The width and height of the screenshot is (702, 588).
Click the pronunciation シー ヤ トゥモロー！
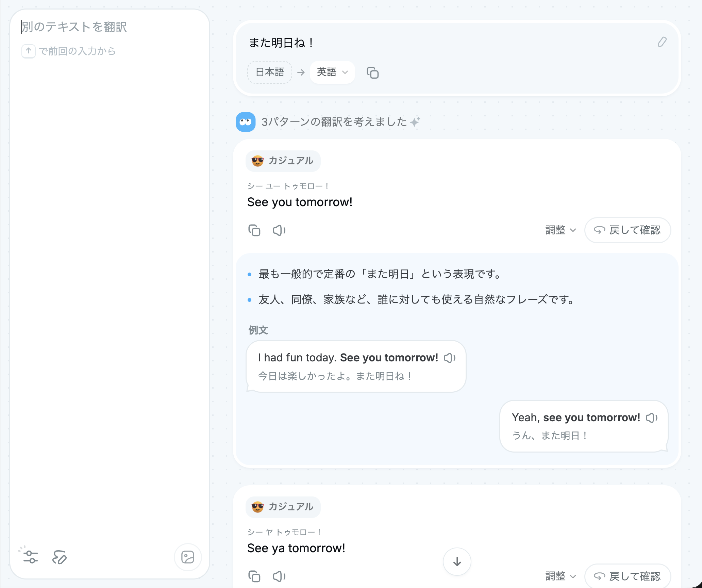point(284,532)
